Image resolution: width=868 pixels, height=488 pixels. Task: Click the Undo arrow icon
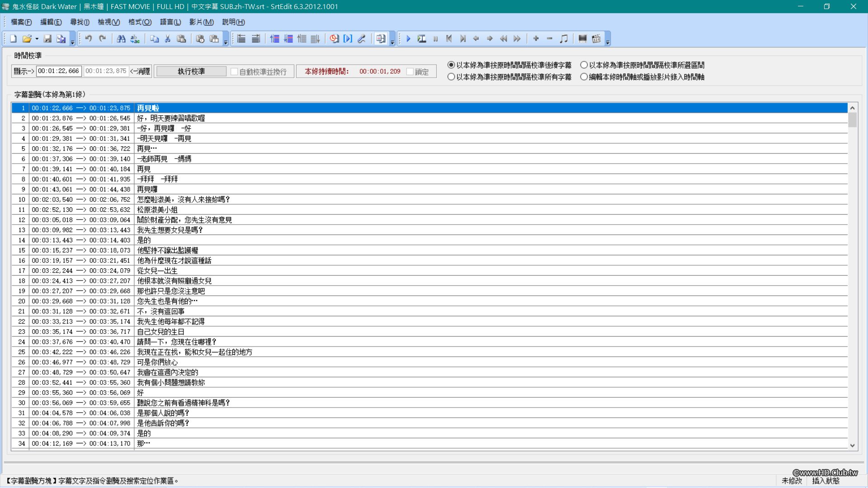pyautogui.click(x=89, y=39)
